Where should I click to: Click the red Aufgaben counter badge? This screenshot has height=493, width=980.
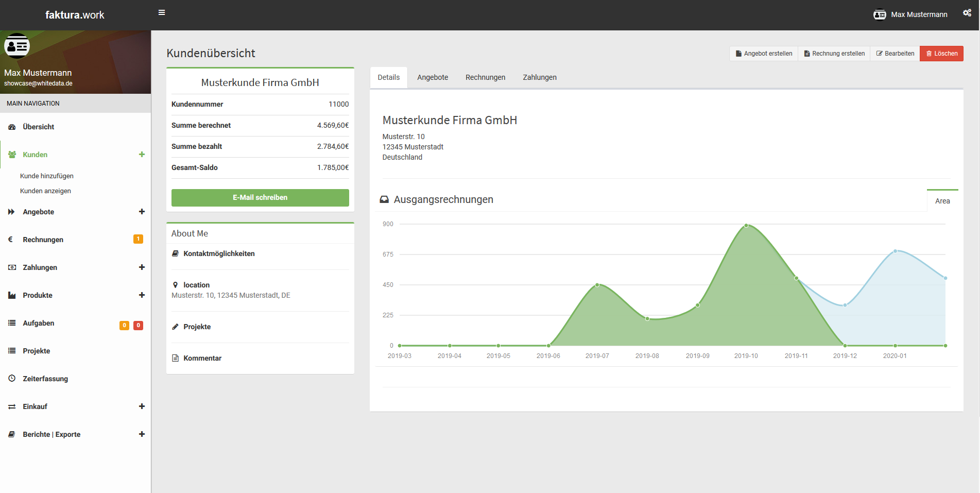coord(138,326)
